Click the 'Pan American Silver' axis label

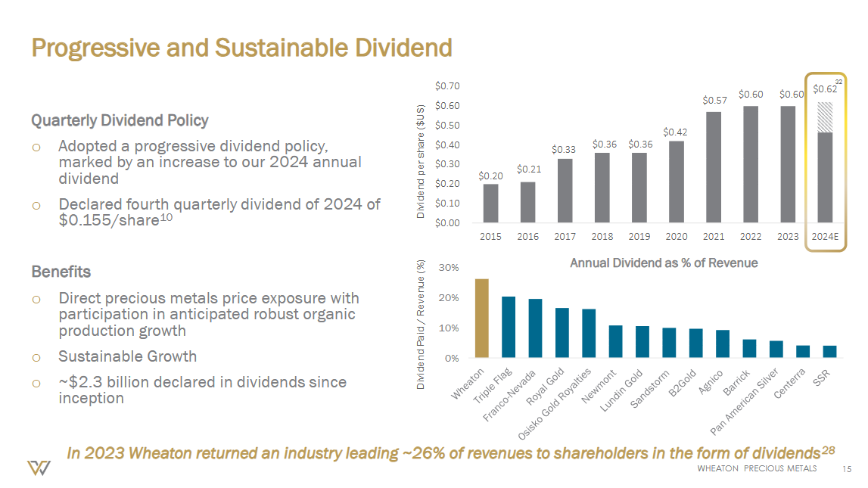pos(744,400)
